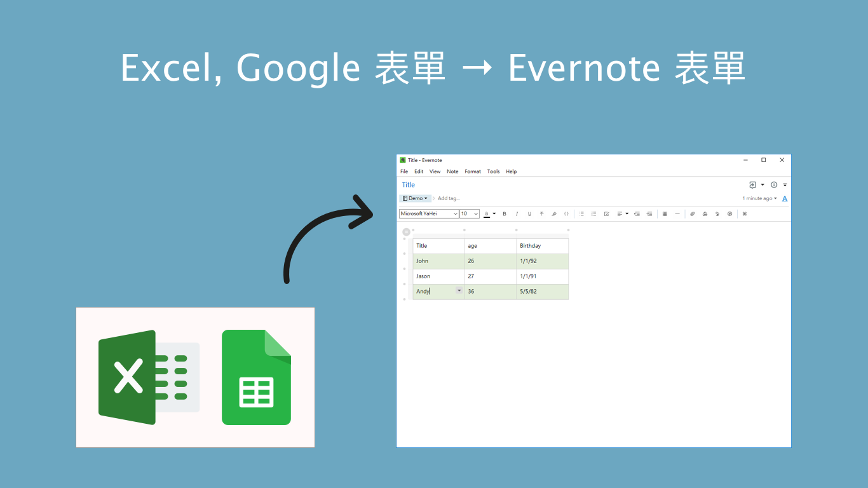This screenshot has height=488, width=868.
Task: Expand the share options arrow
Action: (763, 185)
